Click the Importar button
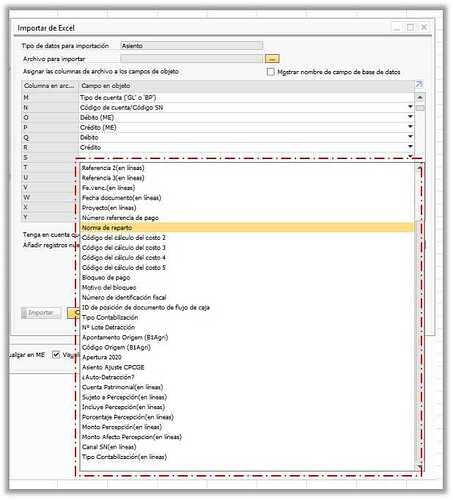The height and width of the screenshot is (500, 453). [x=41, y=313]
